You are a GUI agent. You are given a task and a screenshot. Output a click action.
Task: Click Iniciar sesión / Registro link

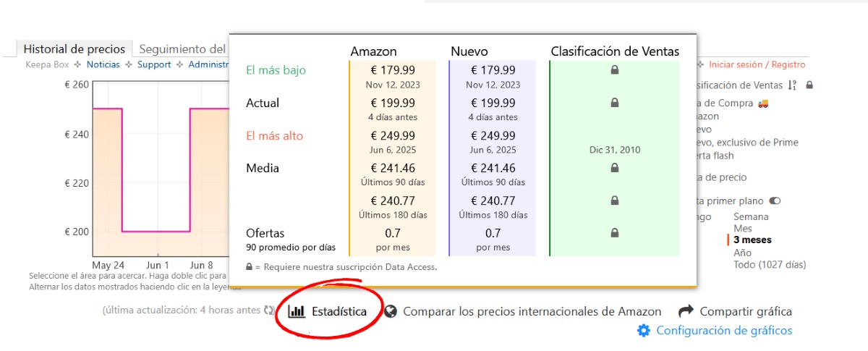757,64
